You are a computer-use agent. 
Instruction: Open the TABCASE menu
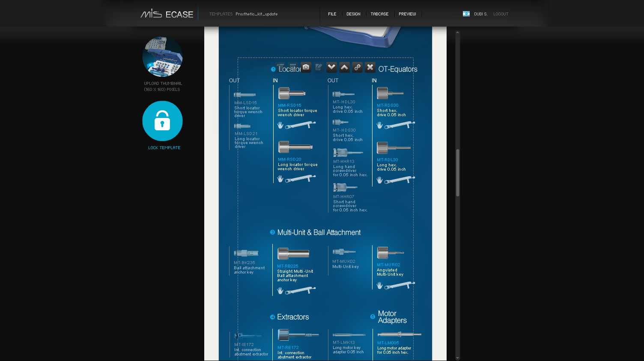(x=379, y=14)
